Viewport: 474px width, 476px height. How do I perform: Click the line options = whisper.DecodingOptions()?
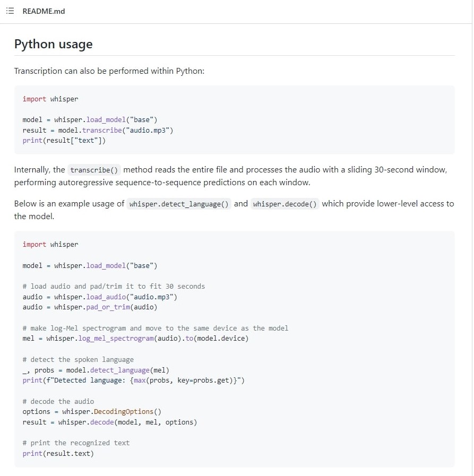[x=92, y=412]
